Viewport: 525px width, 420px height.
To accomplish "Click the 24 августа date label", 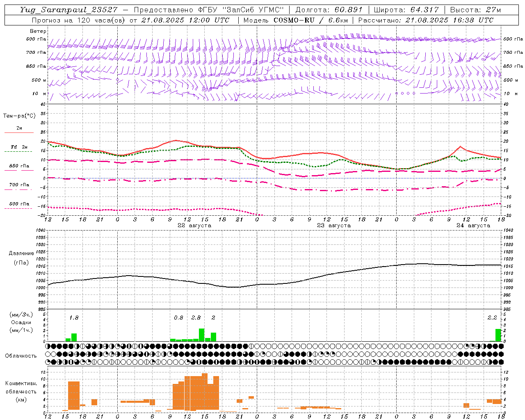I will (x=473, y=226).
